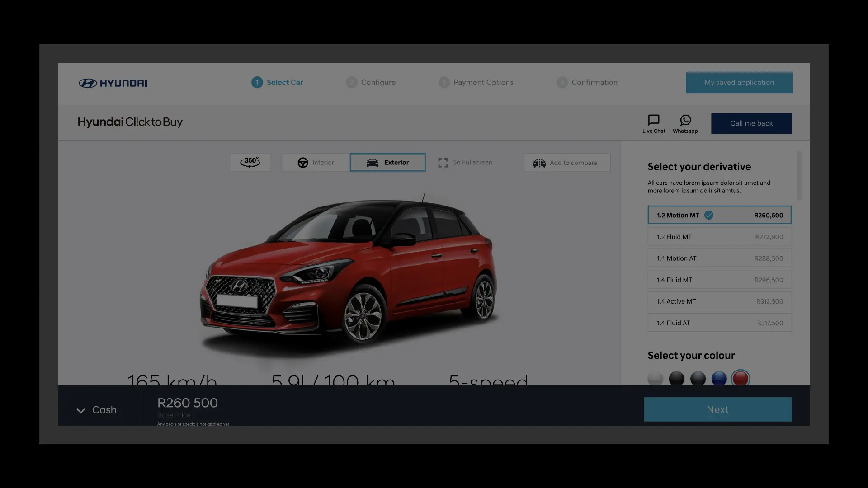Switch to Exterior view

pyautogui.click(x=387, y=163)
